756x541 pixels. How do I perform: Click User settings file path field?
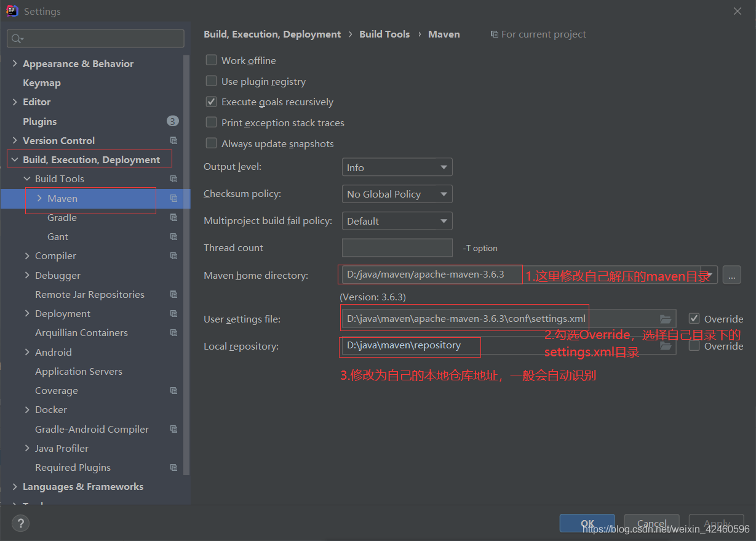coord(509,319)
